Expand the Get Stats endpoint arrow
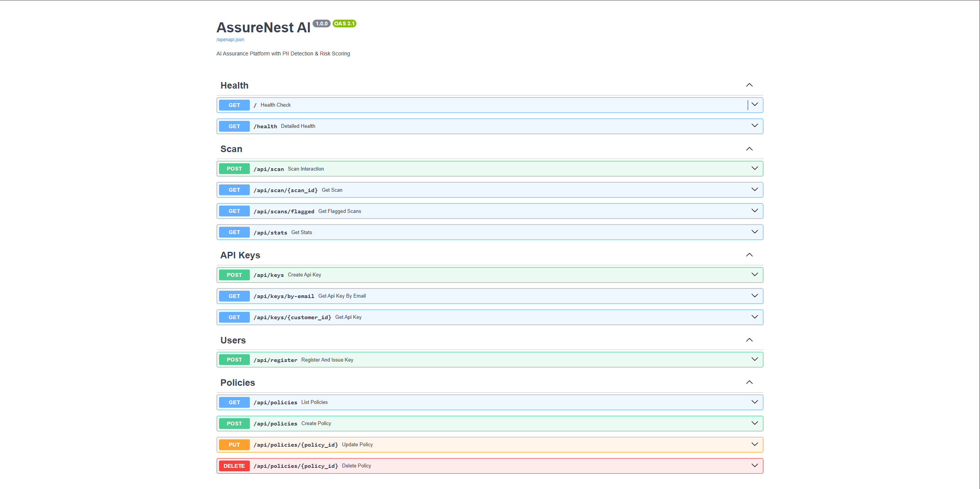Viewport: 980px width, 489px height. (x=754, y=232)
